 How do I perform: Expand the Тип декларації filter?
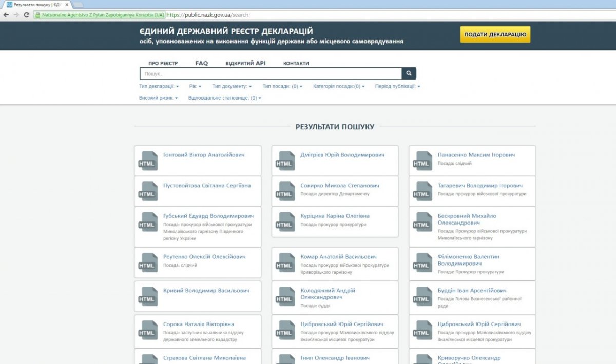[x=159, y=86]
